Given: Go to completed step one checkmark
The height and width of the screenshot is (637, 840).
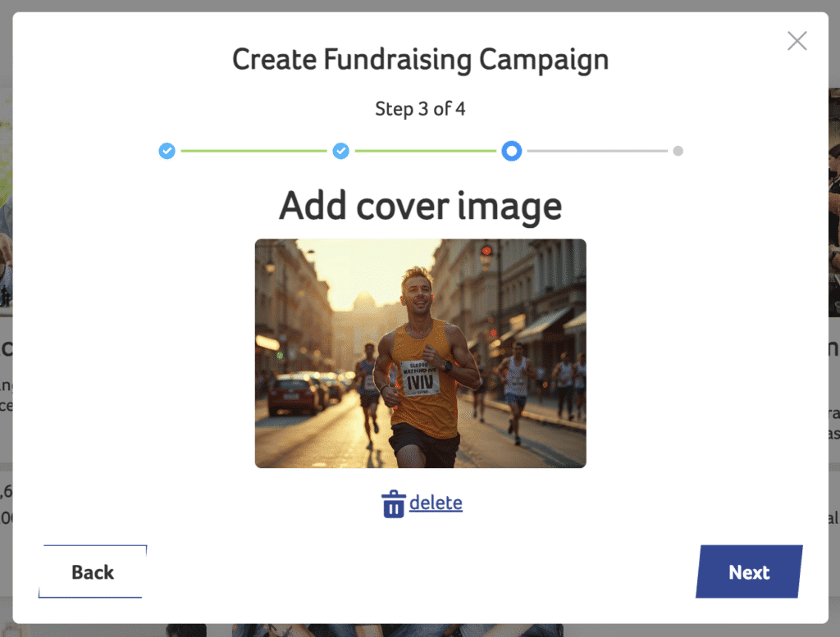Looking at the screenshot, I should 167,151.
